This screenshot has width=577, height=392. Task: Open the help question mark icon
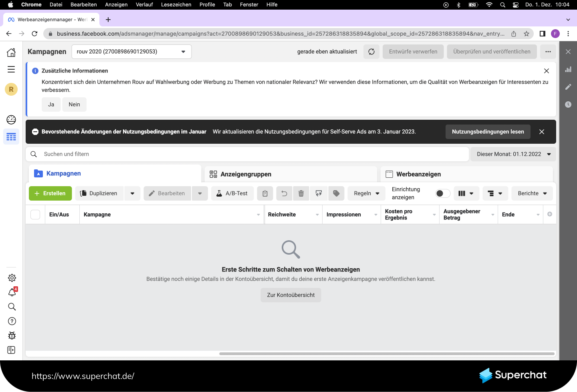(12, 321)
